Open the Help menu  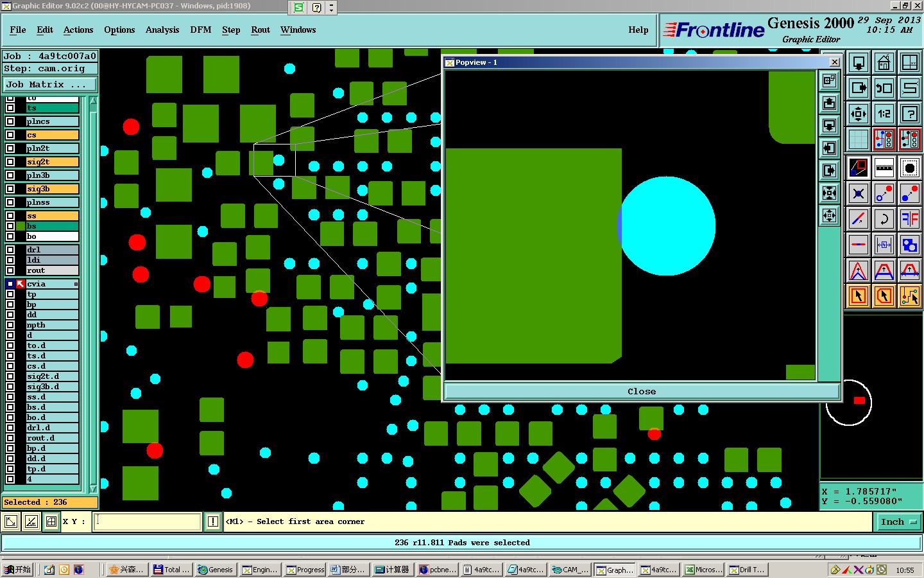click(x=638, y=30)
